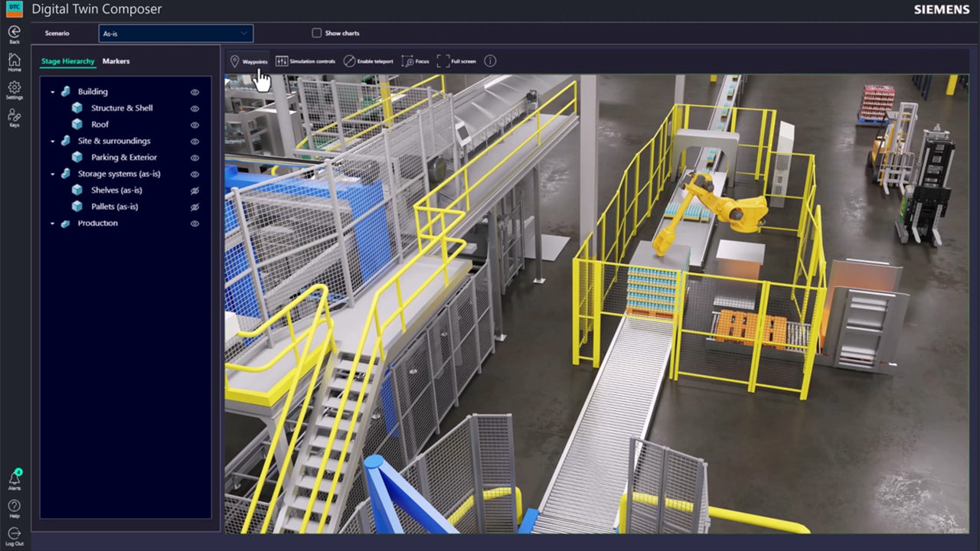The image size is (980, 551).
Task: Switch the viewport to Full screen
Action: pos(456,61)
